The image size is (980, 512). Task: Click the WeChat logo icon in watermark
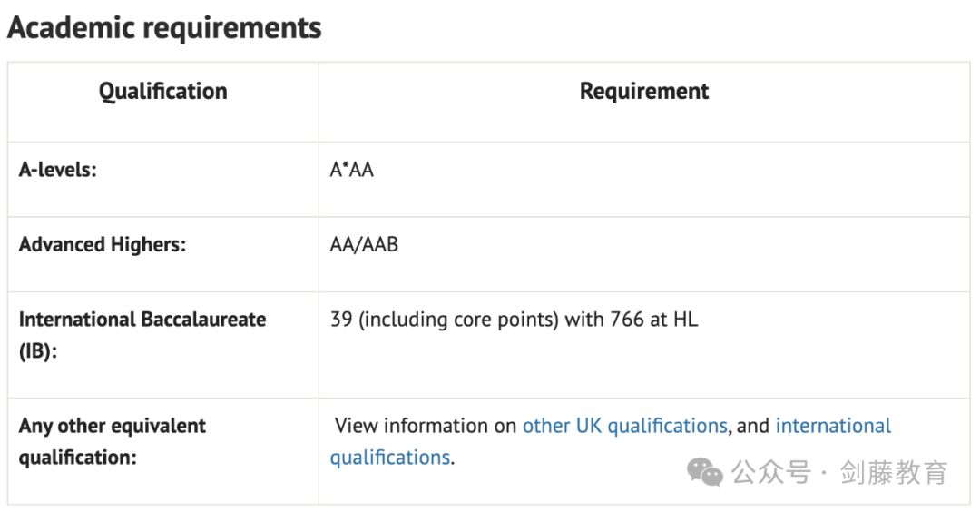pos(705,472)
